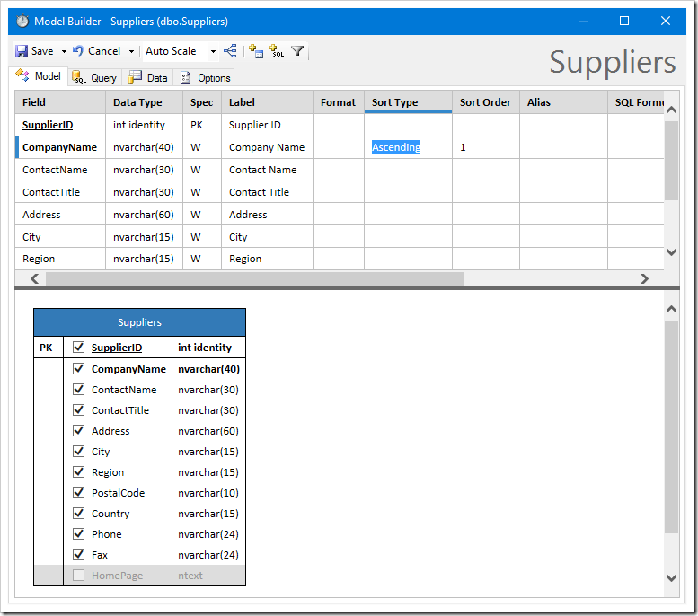Click the Cancel button text
698x616 pixels.
[104, 51]
